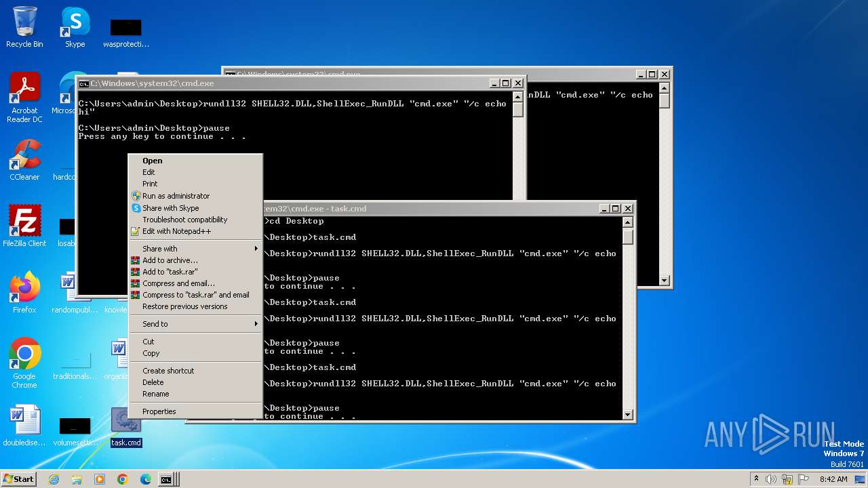Expand the Send to submenu
Image resolution: width=868 pixels, height=488 pixels.
[195, 324]
